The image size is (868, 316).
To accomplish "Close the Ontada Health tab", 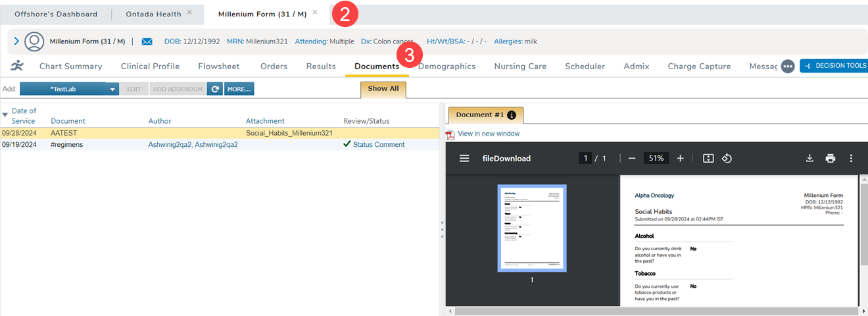I will point(189,13).
